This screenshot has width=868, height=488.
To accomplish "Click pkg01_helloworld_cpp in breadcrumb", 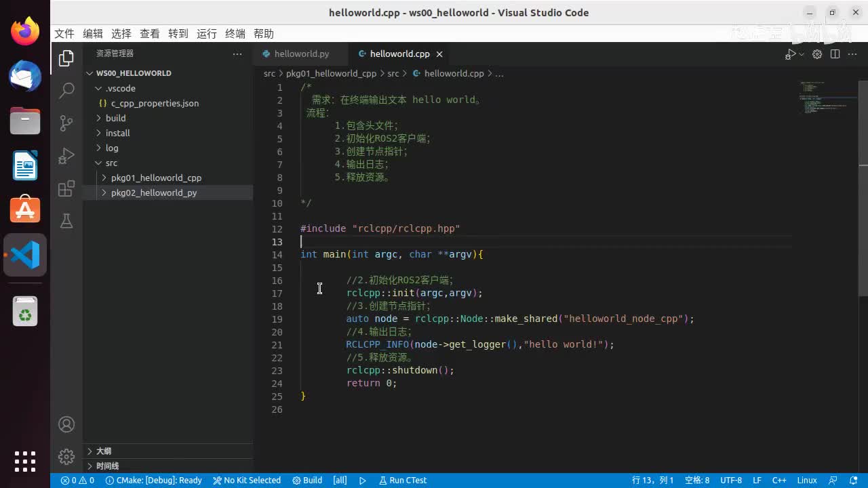I will pos(331,73).
